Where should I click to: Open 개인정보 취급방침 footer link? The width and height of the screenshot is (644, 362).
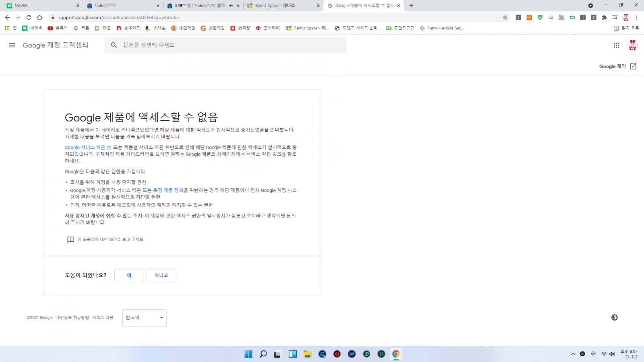click(x=72, y=318)
